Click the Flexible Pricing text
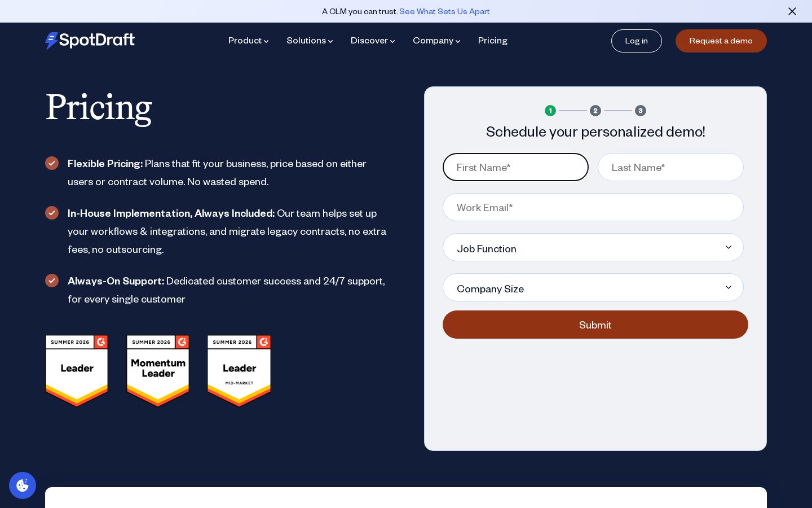Screen dimensions: 812x508 [x=105, y=163]
